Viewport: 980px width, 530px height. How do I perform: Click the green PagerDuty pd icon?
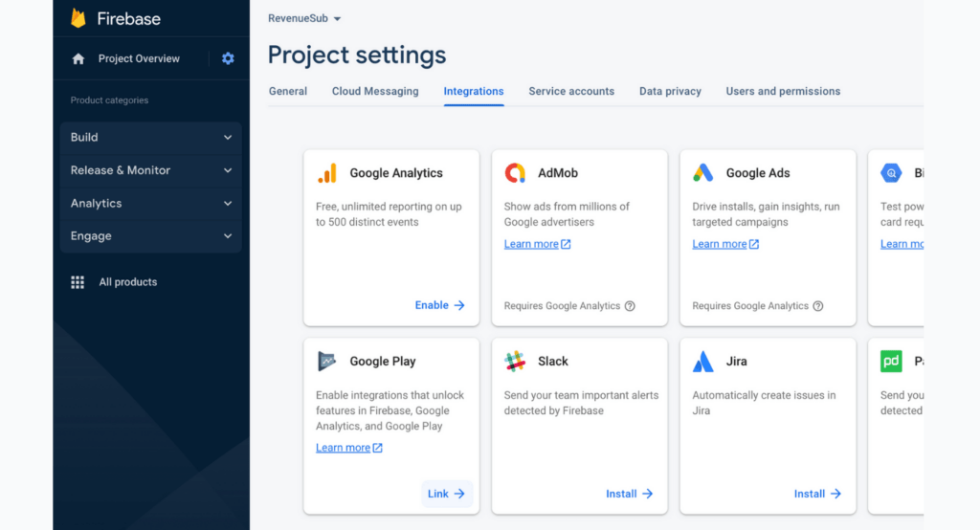(x=891, y=362)
